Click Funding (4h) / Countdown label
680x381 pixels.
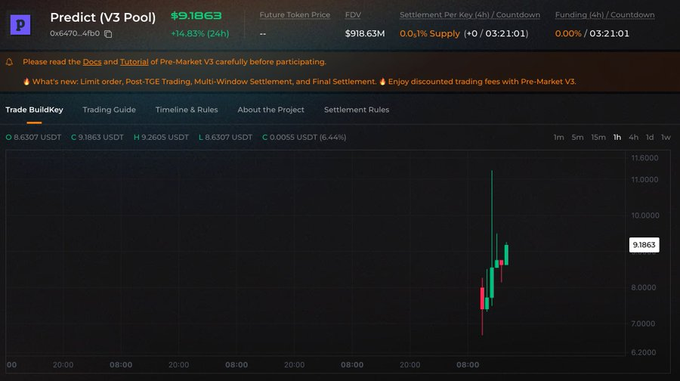605,15
